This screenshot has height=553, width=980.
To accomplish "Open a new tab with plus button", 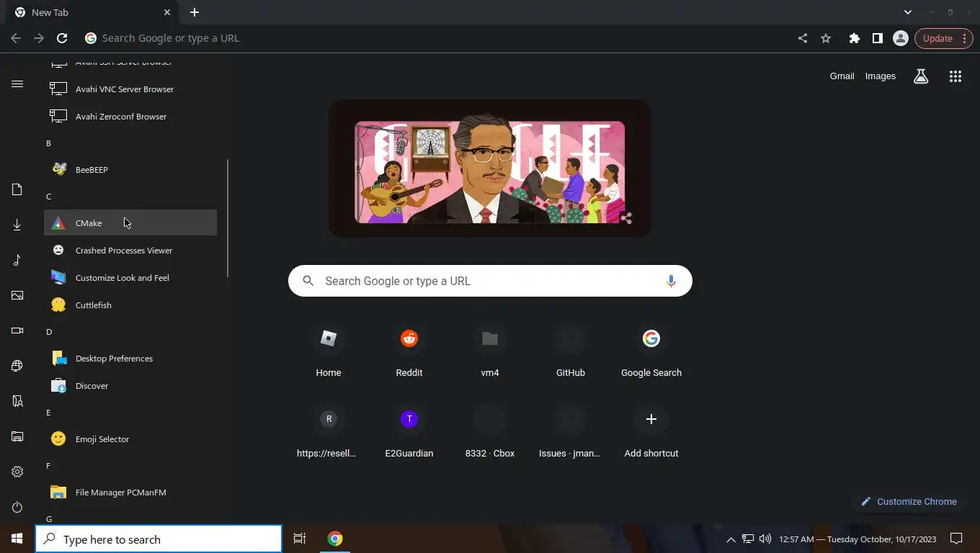I will point(195,12).
